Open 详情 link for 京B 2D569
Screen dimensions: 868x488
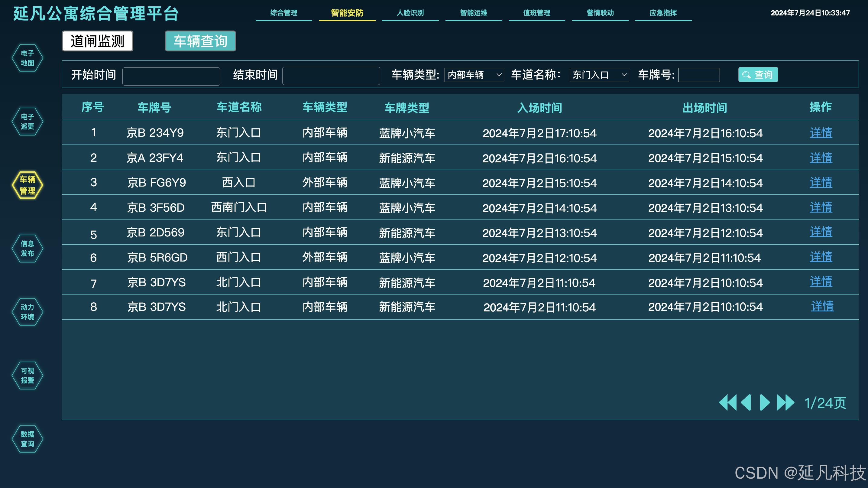[821, 232]
